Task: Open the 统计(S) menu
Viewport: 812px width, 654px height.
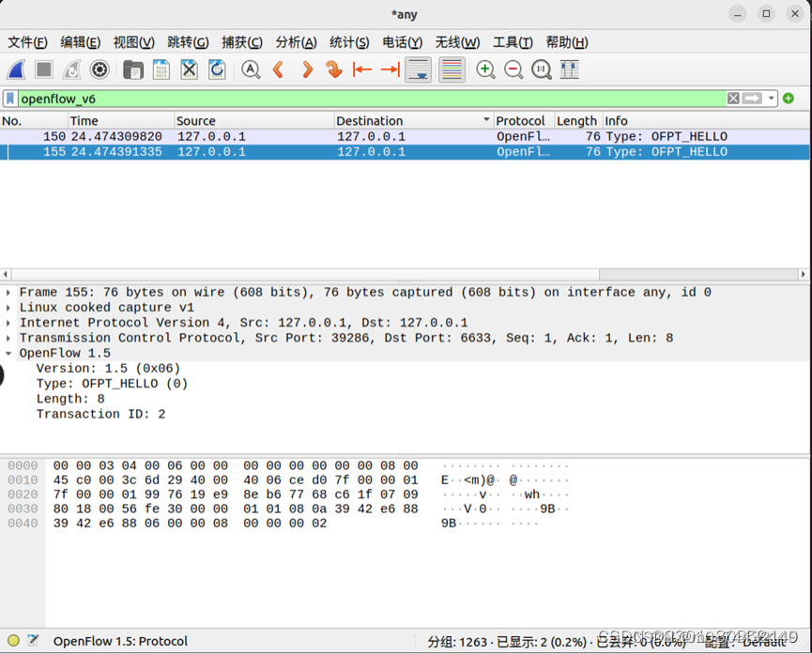Action: point(348,42)
